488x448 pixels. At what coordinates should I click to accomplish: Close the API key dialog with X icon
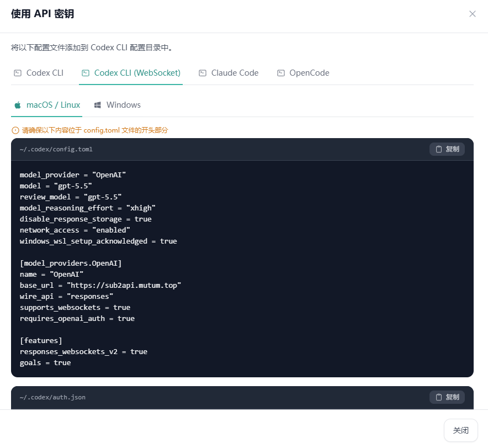click(x=472, y=14)
